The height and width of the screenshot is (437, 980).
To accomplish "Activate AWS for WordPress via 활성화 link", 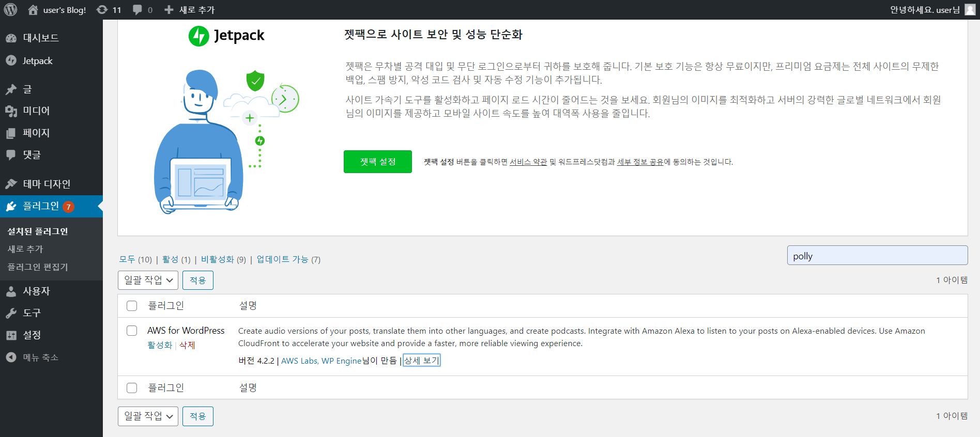I will pos(159,345).
